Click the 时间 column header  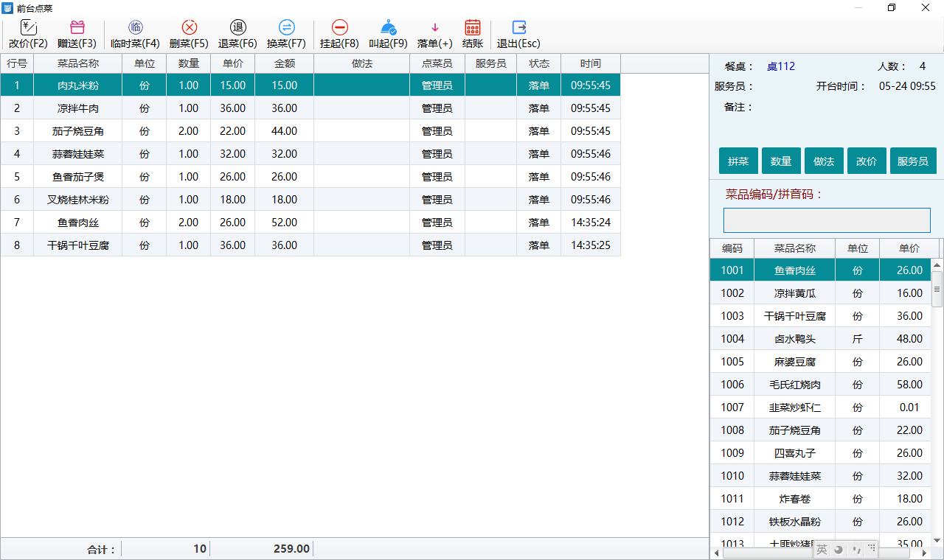(591, 64)
